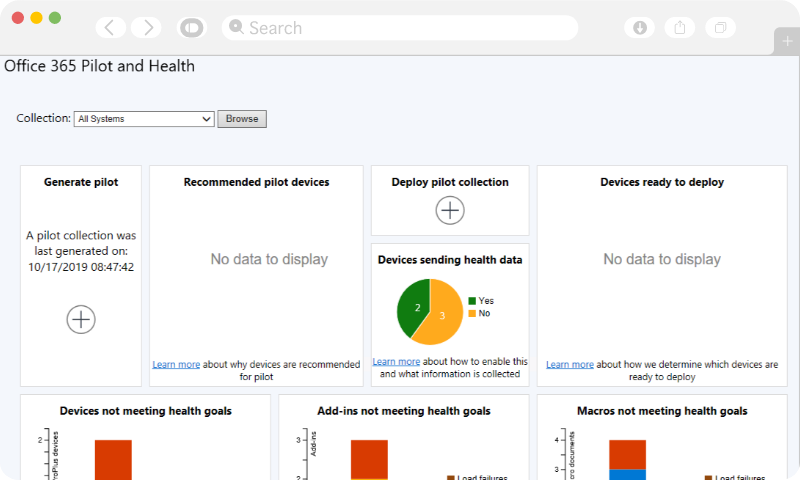Toggle the sidebar/reader view icon
This screenshot has height=480, width=800.
click(192, 28)
